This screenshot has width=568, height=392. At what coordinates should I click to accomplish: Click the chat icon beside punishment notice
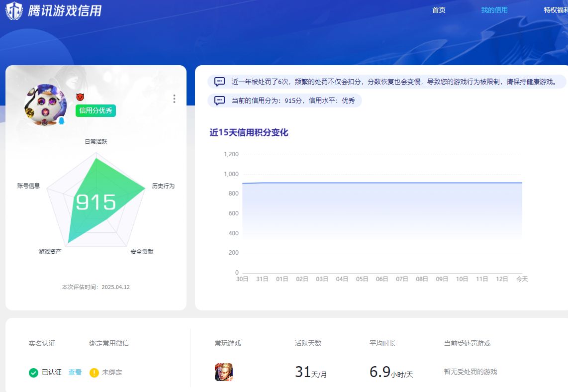[219, 82]
